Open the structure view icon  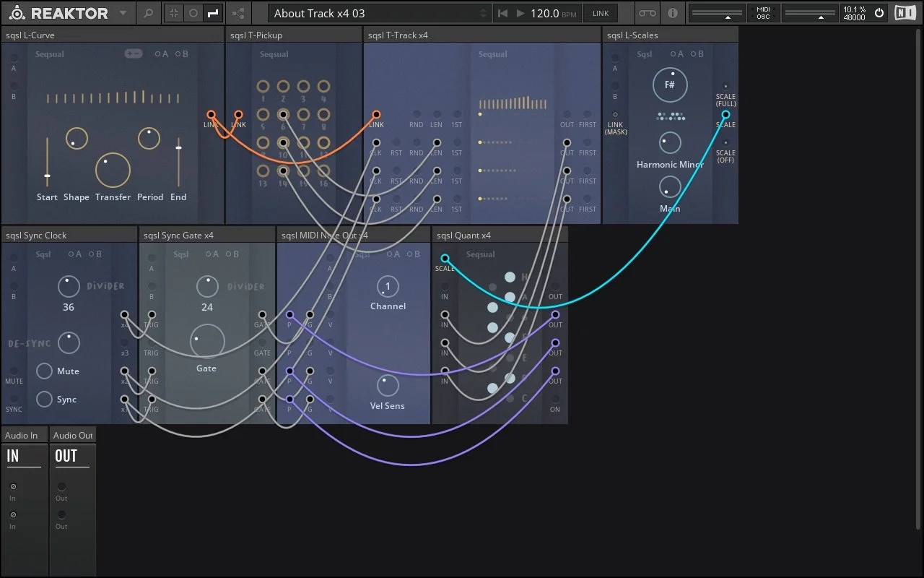tap(238, 13)
